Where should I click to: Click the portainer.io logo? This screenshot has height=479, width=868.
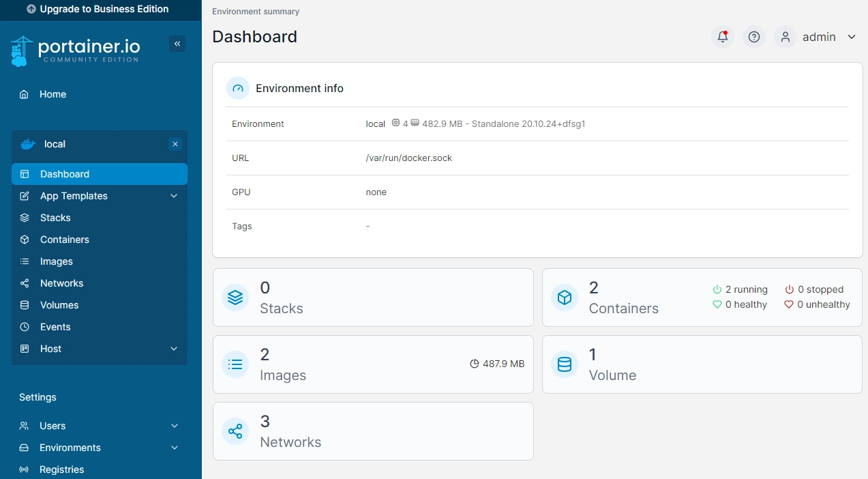coord(76,50)
